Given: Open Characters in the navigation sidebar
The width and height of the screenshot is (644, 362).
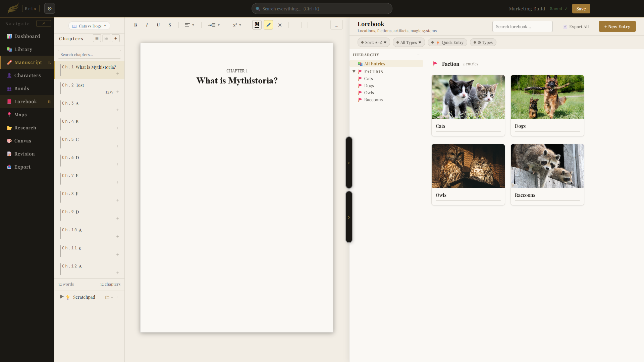Looking at the screenshot, I should [x=27, y=75].
